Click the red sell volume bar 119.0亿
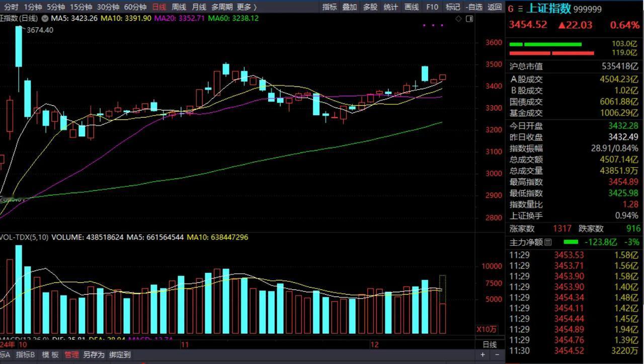 [x=552, y=53]
